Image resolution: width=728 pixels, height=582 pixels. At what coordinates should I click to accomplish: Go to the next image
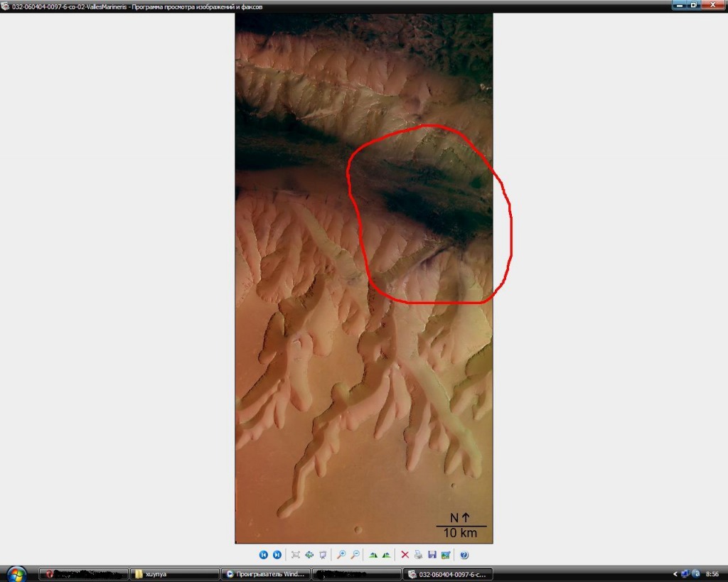(277, 555)
